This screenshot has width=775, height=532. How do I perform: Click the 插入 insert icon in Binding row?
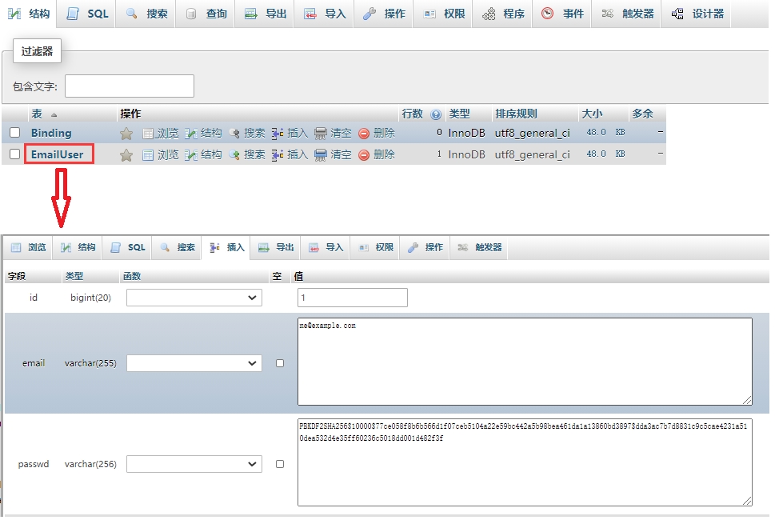tap(278, 133)
